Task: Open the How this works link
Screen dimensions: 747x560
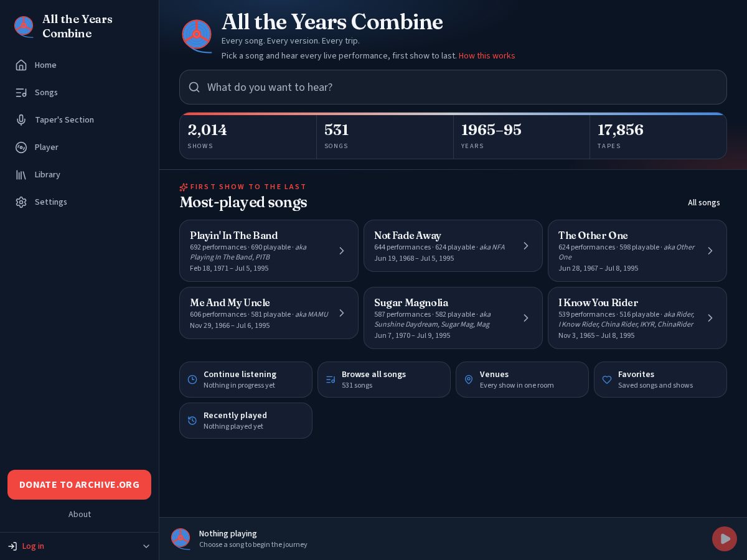Action: tap(487, 55)
